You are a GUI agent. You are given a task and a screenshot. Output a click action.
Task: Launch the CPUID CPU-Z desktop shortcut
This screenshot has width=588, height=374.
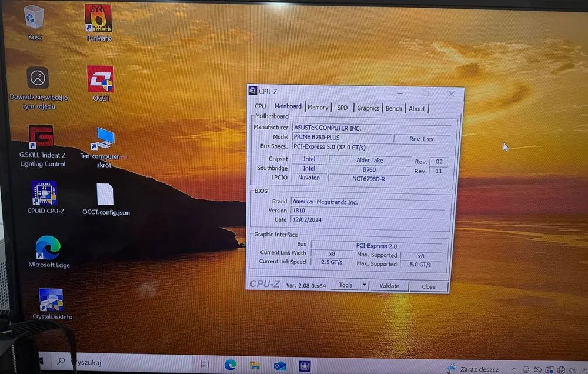(x=44, y=193)
